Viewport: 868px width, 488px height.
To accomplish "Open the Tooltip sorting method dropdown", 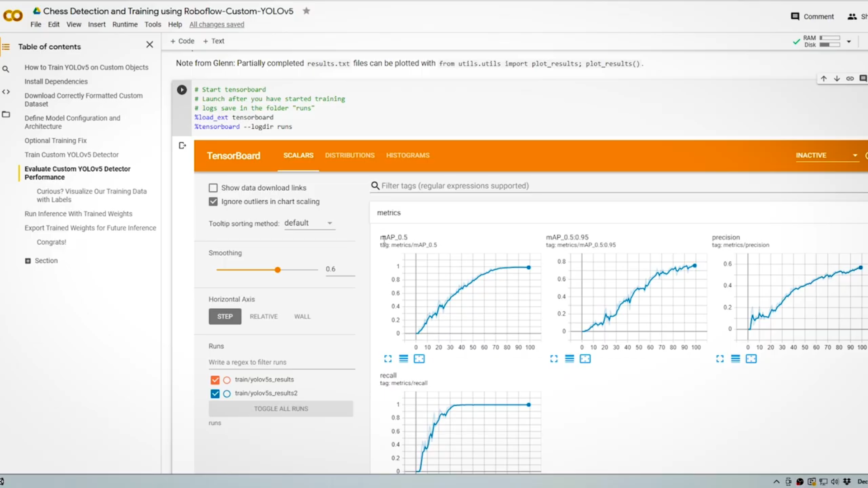I will pyautogui.click(x=310, y=223).
